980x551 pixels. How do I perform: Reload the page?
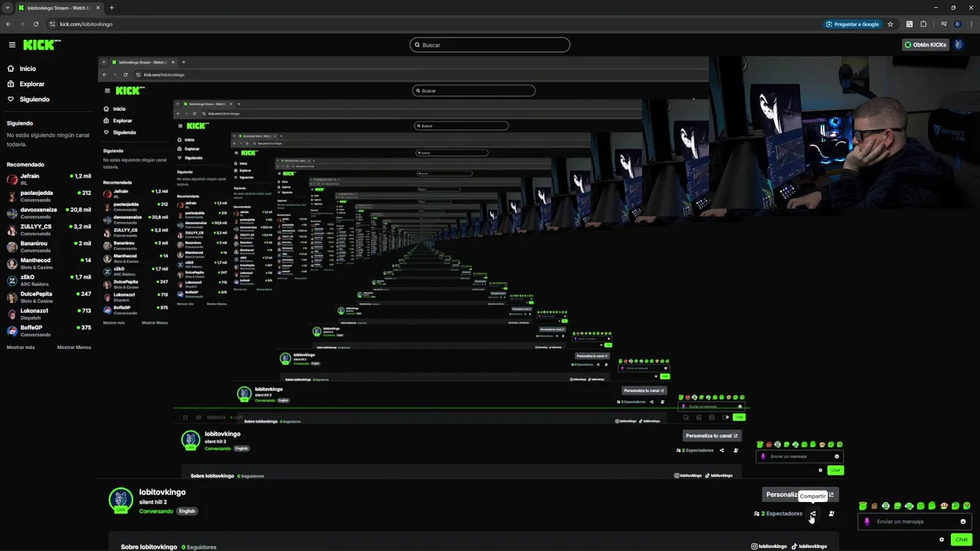coord(36,24)
